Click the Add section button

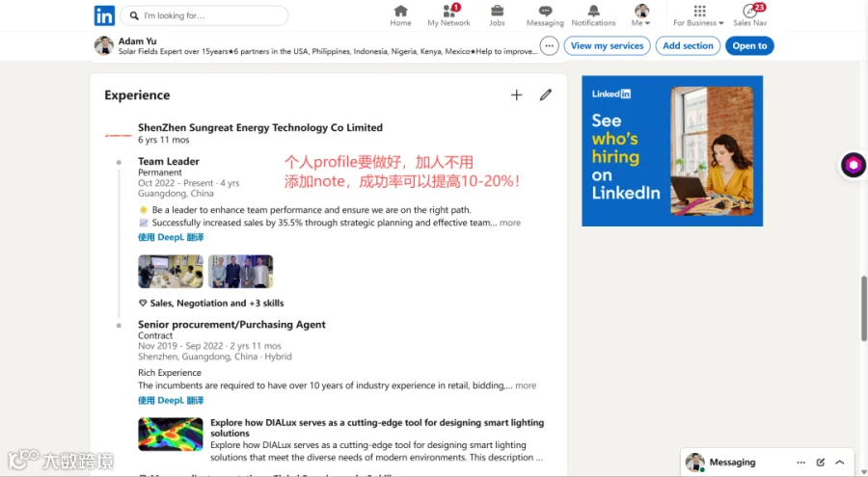688,46
